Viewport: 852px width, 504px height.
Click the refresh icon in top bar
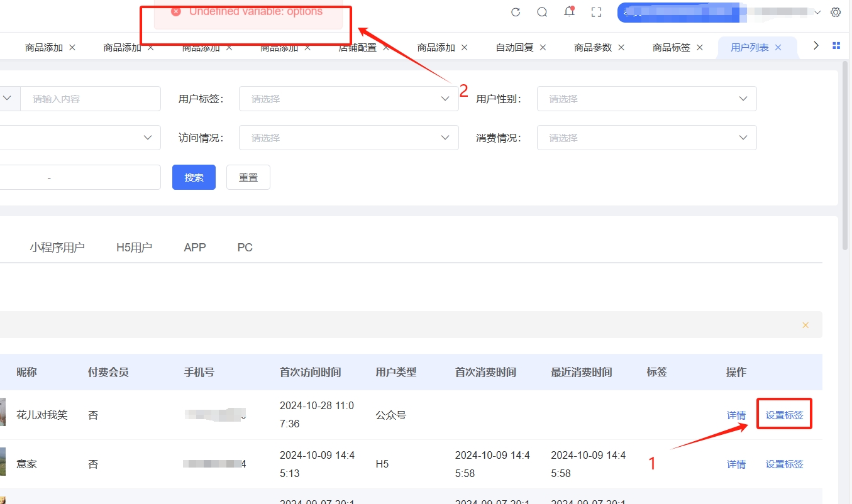point(516,12)
